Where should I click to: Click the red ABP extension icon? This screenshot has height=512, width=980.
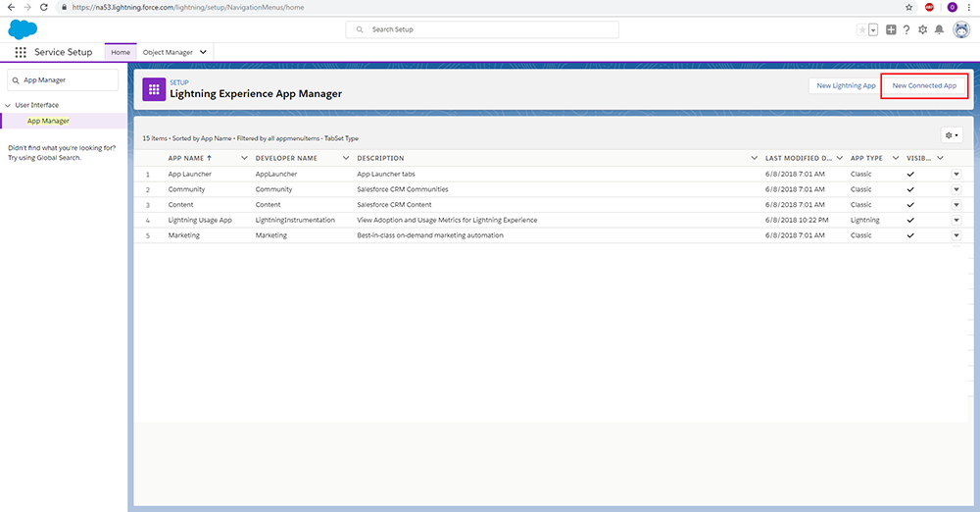click(929, 8)
